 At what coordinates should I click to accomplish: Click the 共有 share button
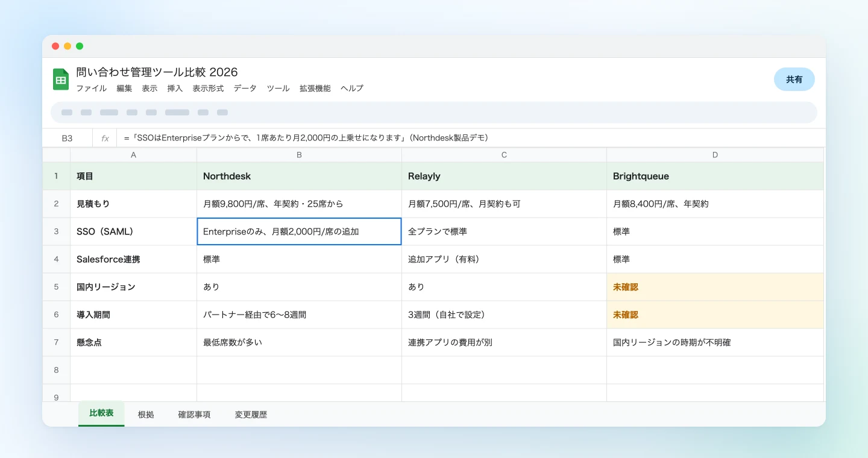tap(794, 80)
